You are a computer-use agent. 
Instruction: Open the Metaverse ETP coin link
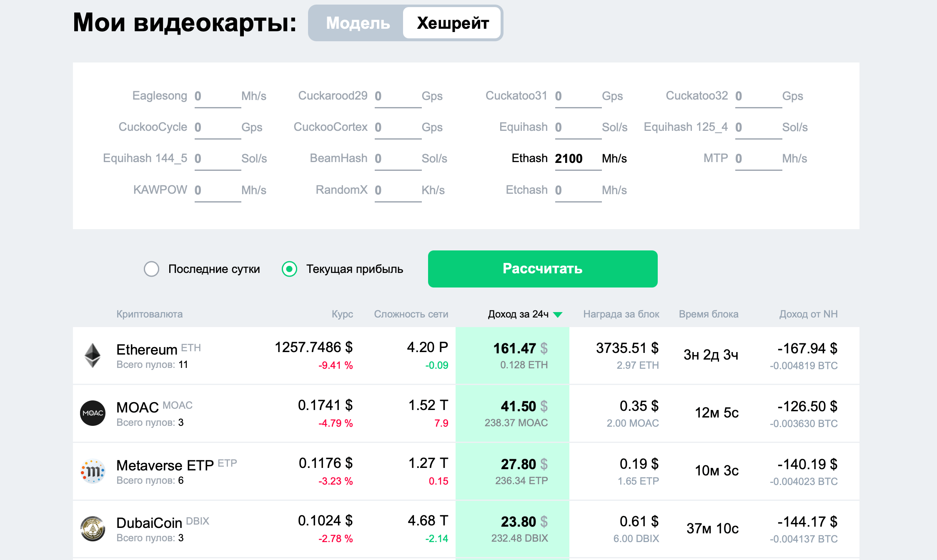point(165,465)
